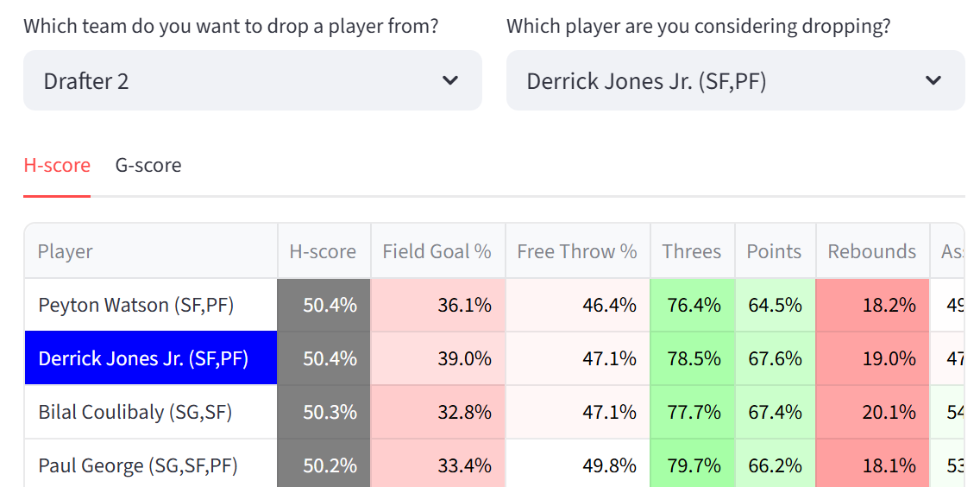
Task: Click the Points column header
Action: click(774, 251)
